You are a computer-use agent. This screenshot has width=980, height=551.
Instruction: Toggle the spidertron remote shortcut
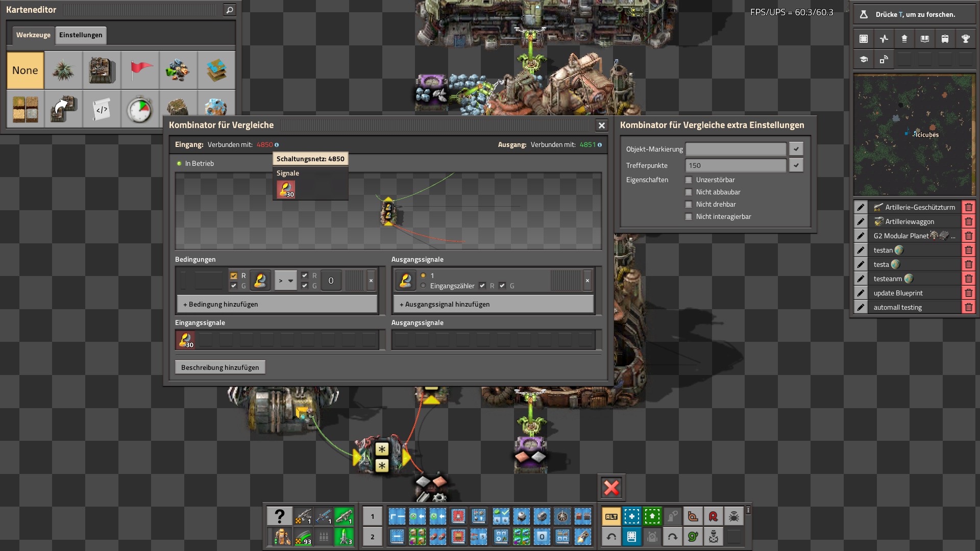(x=734, y=516)
